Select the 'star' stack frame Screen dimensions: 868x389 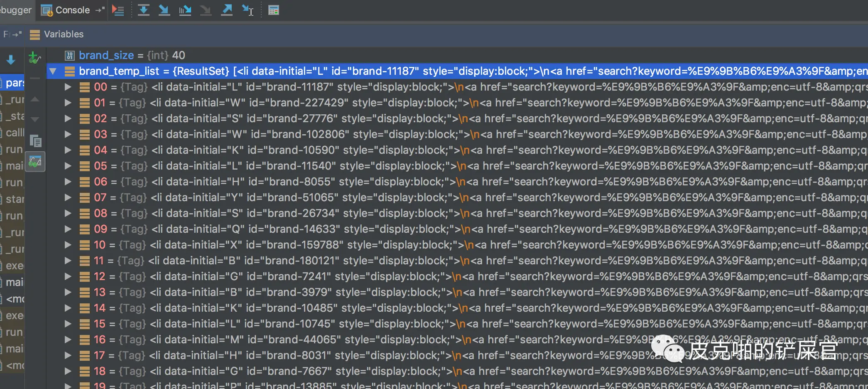click(x=12, y=199)
